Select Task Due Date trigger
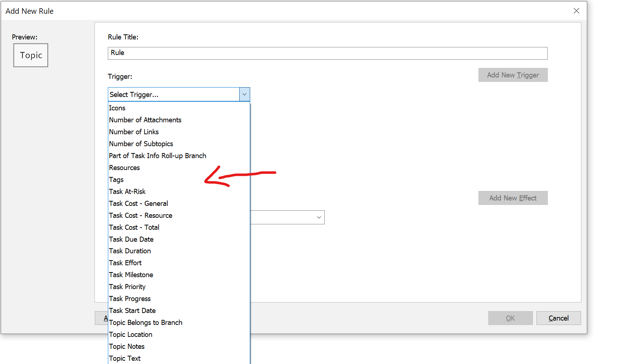 [131, 240]
